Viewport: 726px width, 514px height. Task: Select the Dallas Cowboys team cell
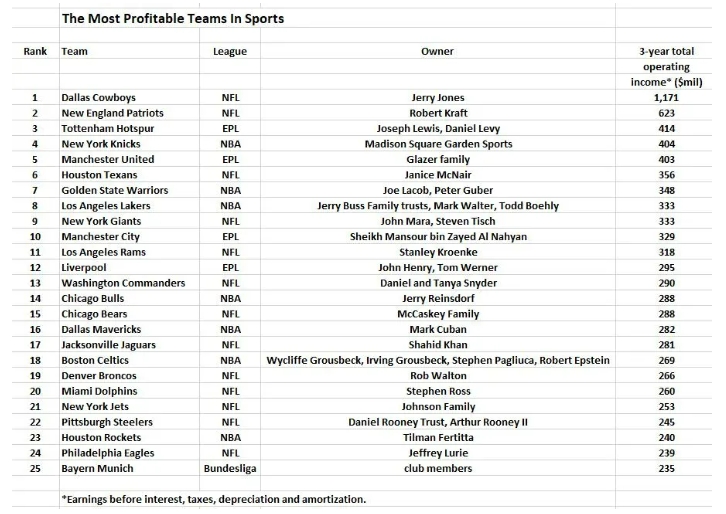point(98,97)
